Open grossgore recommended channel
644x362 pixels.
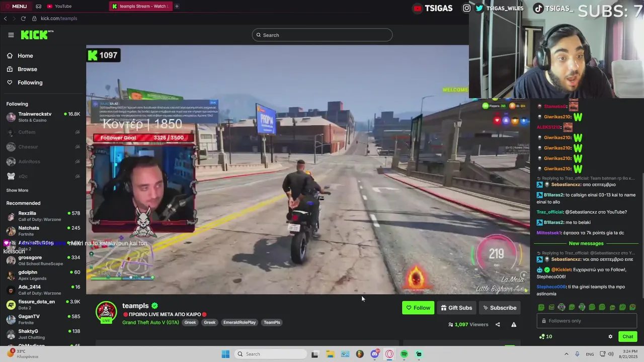[43, 260]
